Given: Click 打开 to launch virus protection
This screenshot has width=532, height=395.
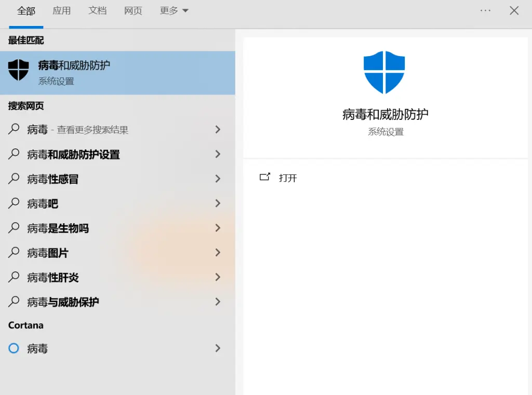Looking at the screenshot, I should (288, 178).
